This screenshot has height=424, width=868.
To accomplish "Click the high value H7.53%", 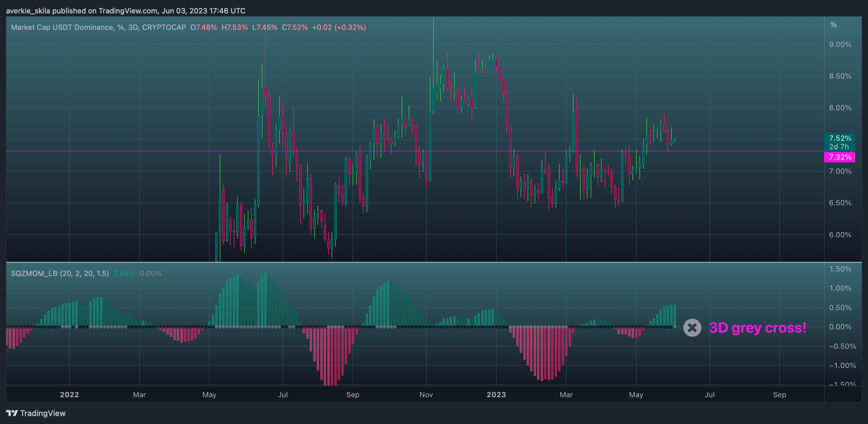I will [x=234, y=27].
